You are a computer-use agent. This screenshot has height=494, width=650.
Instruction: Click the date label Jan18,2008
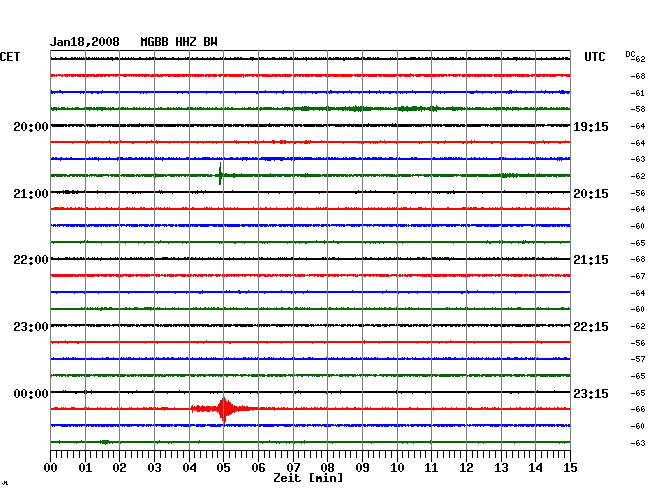click(x=85, y=42)
